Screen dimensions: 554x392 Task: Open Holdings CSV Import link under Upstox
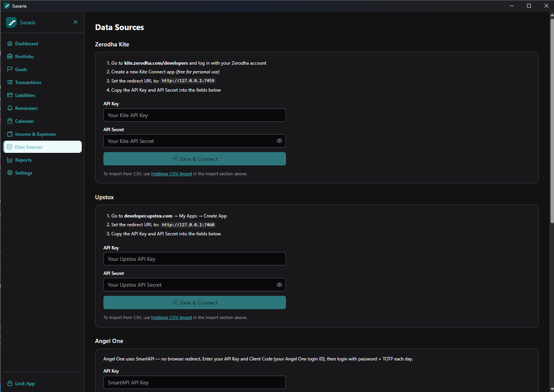point(171,317)
